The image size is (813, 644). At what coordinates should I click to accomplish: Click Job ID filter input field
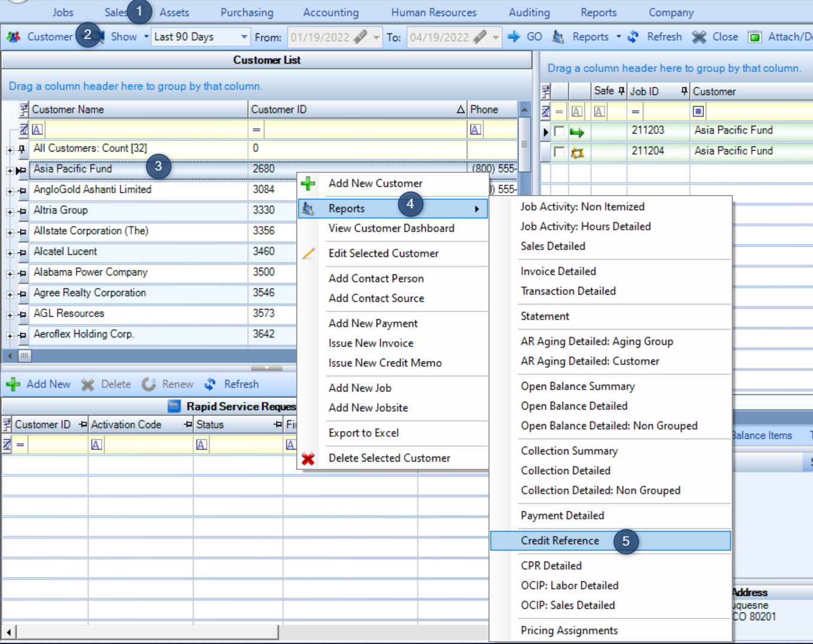pyautogui.click(x=666, y=111)
